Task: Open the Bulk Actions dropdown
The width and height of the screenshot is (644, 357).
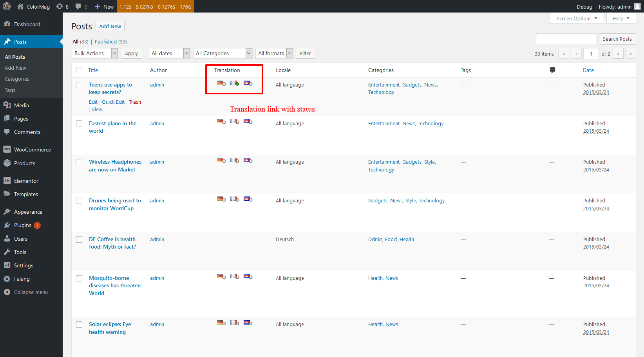Action: click(x=95, y=53)
